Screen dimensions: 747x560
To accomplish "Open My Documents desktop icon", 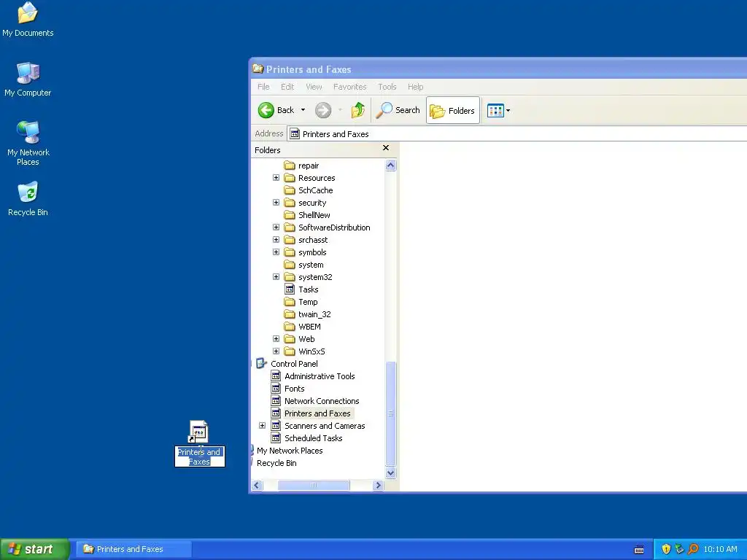I will (28, 19).
